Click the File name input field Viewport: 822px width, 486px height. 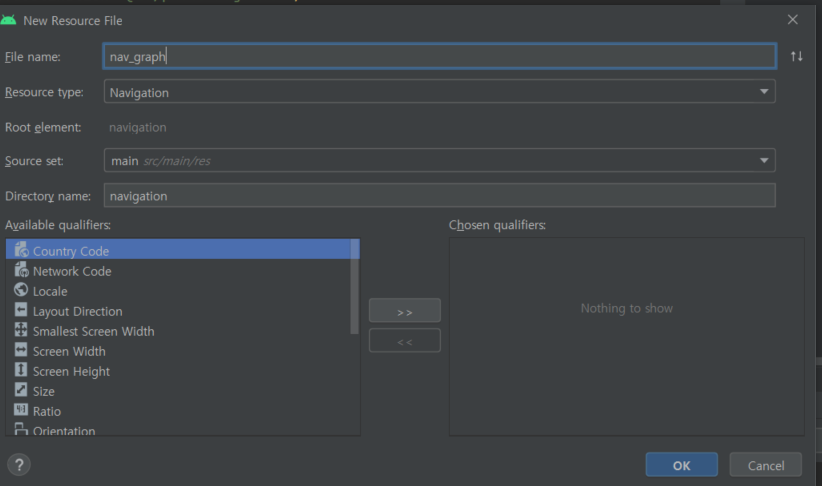click(x=439, y=56)
